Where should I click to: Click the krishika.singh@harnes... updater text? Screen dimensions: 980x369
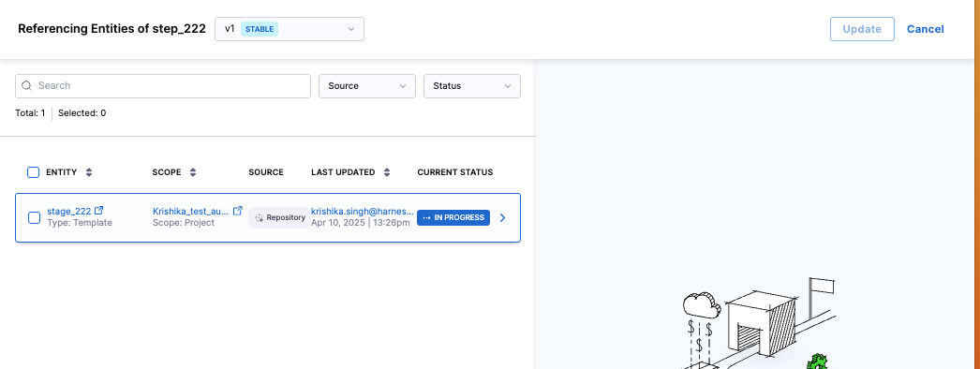(363, 211)
